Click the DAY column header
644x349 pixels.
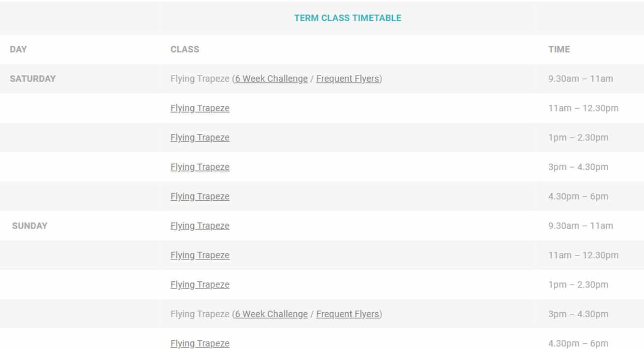(x=18, y=49)
